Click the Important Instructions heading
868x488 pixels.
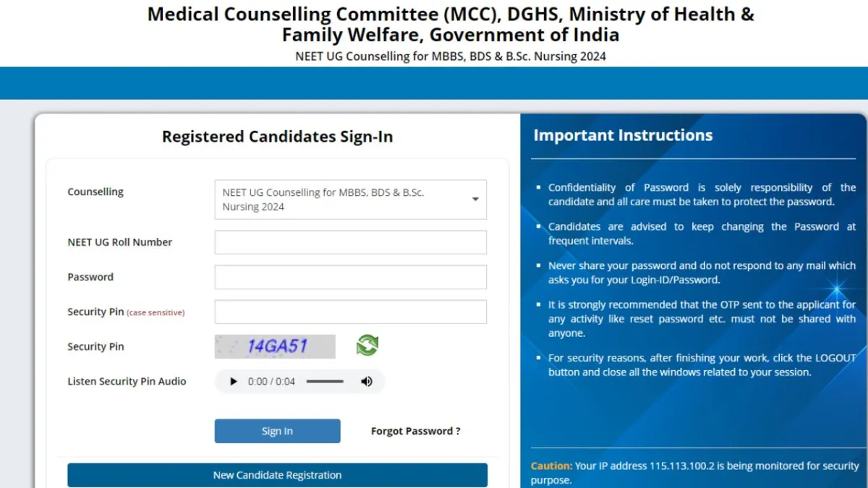click(x=623, y=135)
